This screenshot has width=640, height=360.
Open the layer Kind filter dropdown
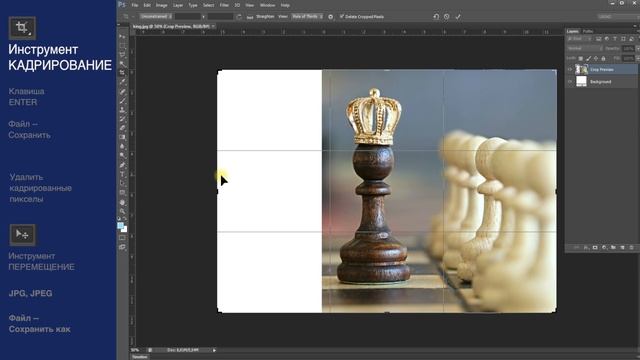580,39
